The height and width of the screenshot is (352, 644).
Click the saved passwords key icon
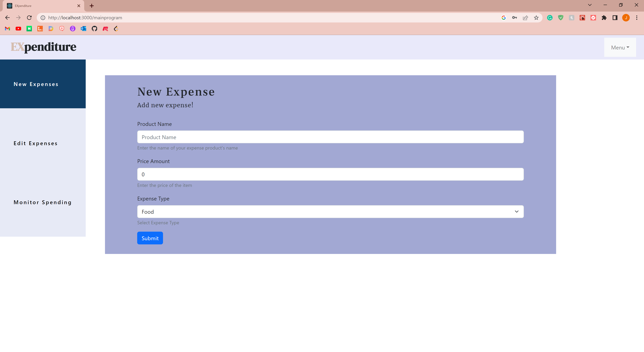pyautogui.click(x=515, y=18)
